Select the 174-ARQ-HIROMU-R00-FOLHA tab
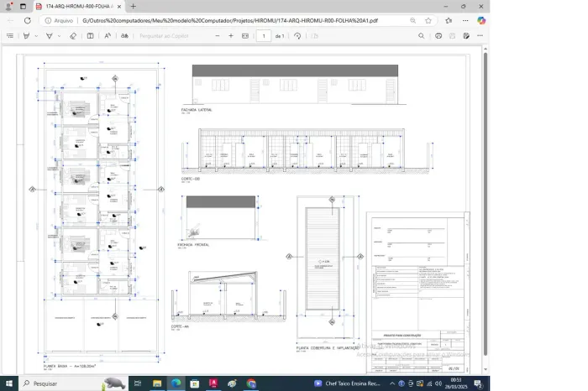The height and width of the screenshot is (391, 588). tap(77, 6)
